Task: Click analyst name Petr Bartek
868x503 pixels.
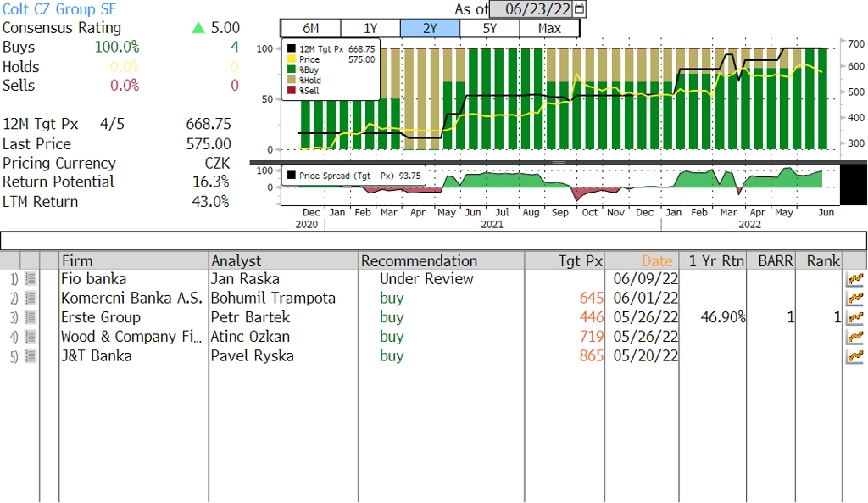Action: click(250, 317)
